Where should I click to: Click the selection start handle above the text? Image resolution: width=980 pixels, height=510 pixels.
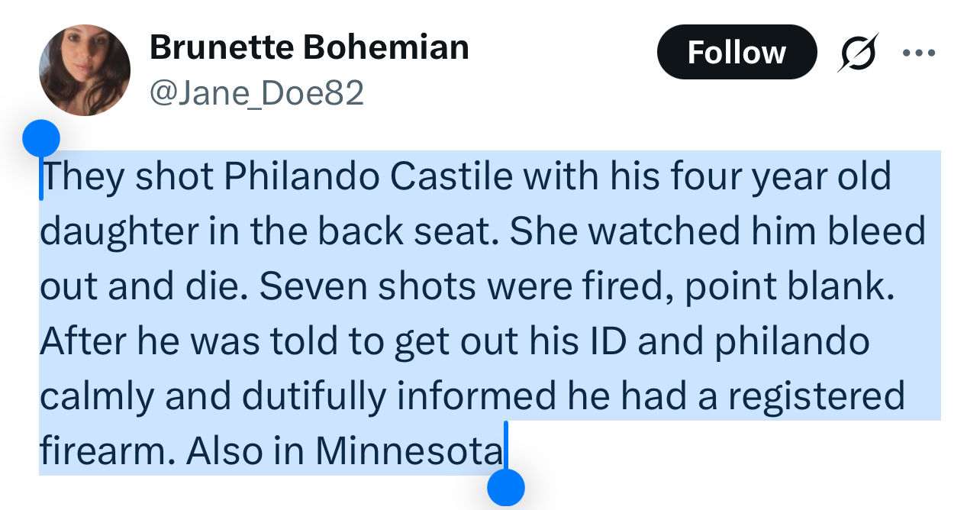tap(41, 139)
